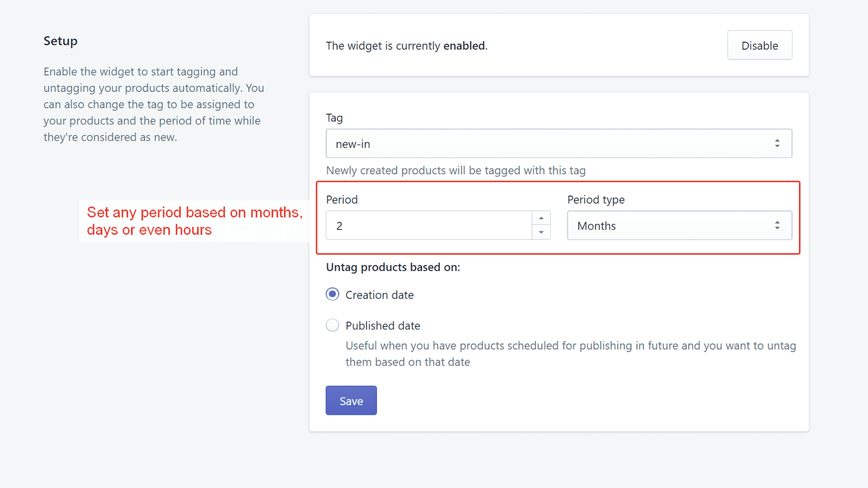Click the widget enabled status text

(406, 46)
